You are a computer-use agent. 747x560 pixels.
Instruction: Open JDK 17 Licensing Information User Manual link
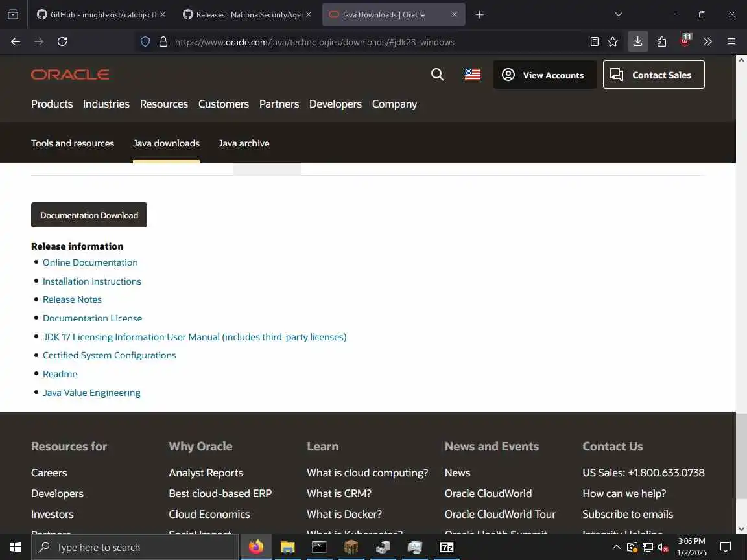195,337
